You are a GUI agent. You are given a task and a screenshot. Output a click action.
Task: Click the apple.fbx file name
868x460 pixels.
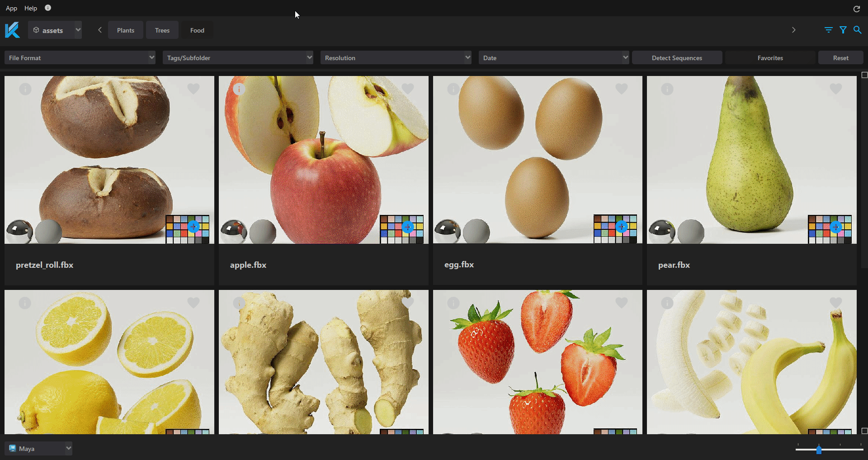(248, 265)
